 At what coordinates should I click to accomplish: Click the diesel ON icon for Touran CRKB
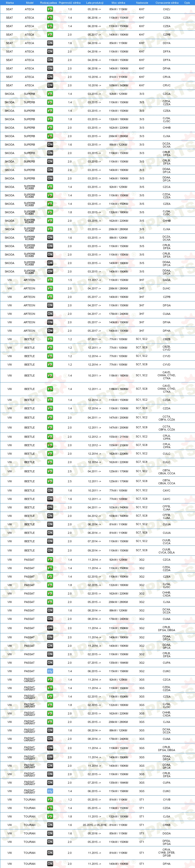pyautogui.click(x=50, y=825)
